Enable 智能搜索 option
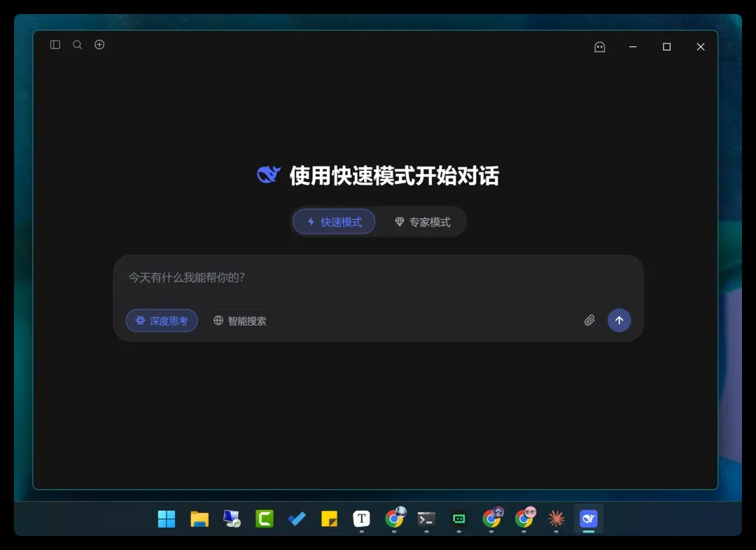This screenshot has height=550, width=756. coord(239,320)
